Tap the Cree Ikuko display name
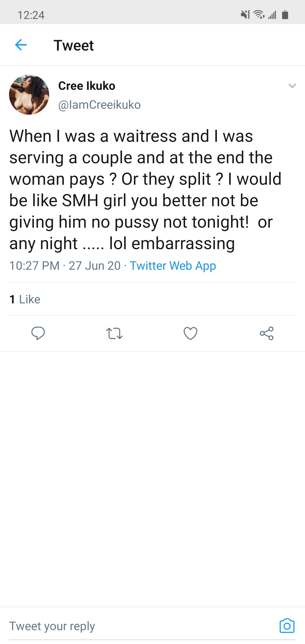The height and width of the screenshot is (644, 305). pyautogui.click(x=87, y=86)
